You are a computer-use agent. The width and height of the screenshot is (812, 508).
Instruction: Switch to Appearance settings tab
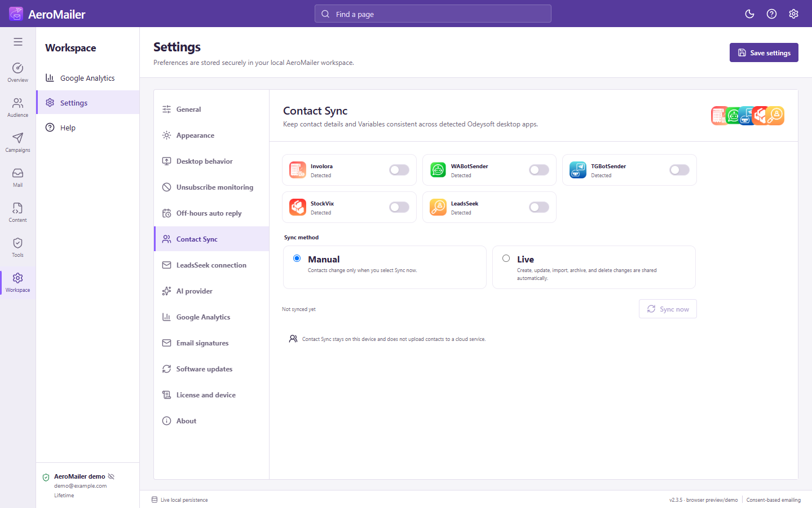211,135
